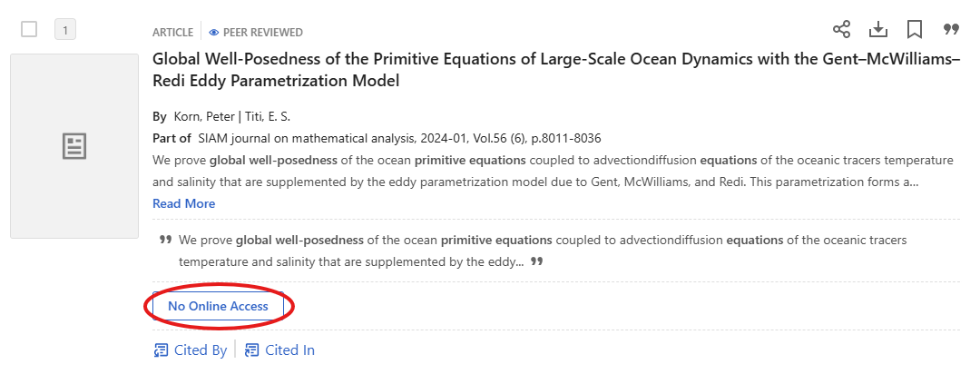980x374 pixels.
Task: Select the checkbox for result 1
Action: (x=29, y=29)
